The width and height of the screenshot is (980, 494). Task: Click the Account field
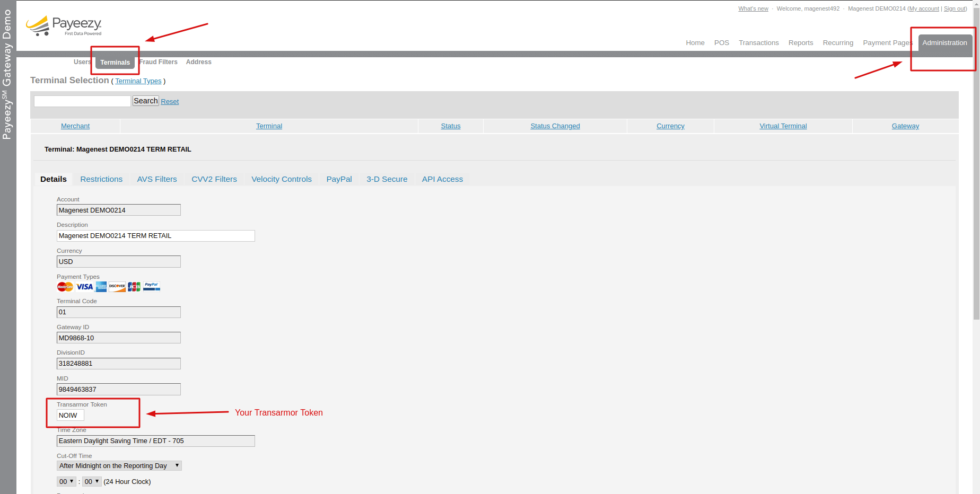[119, 210]
